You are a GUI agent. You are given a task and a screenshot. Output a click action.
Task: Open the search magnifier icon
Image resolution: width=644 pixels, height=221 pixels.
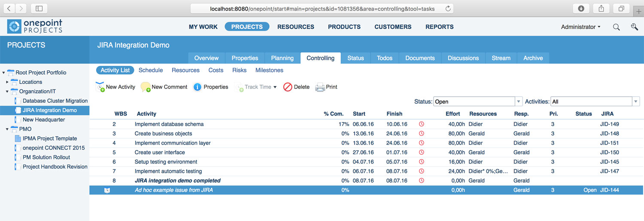616,27
